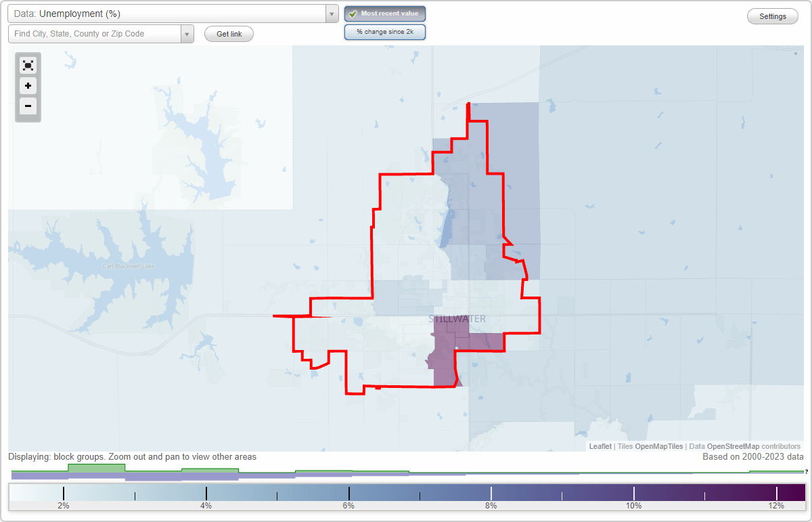
Task: Click the Get link button
Action: coord(229,34)
